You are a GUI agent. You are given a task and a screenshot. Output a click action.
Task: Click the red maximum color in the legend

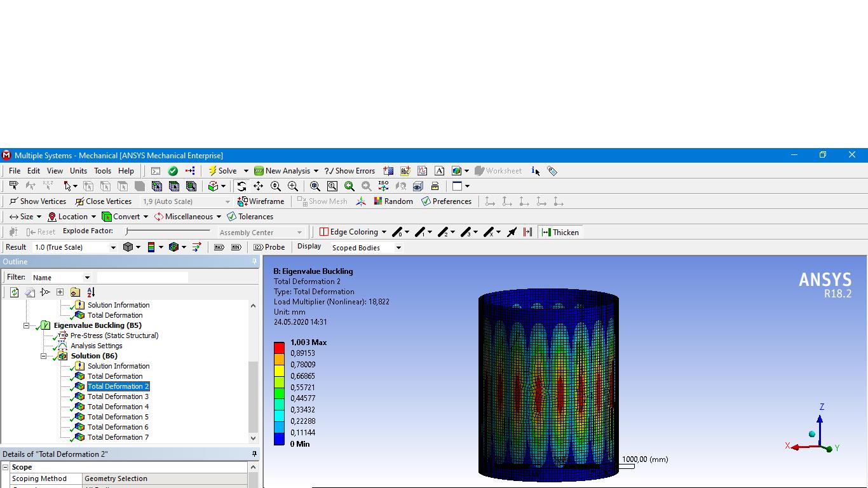279,348
